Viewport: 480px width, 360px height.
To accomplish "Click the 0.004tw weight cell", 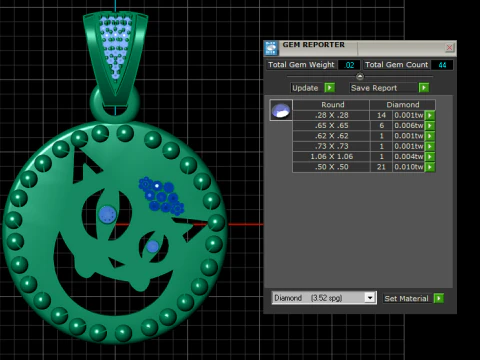I will (x=409, y=157).
